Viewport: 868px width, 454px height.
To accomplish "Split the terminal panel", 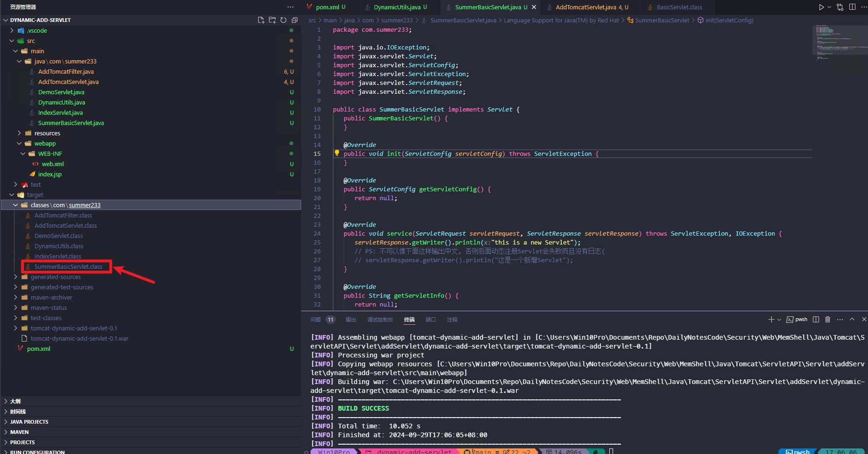I will pos(816,320).
